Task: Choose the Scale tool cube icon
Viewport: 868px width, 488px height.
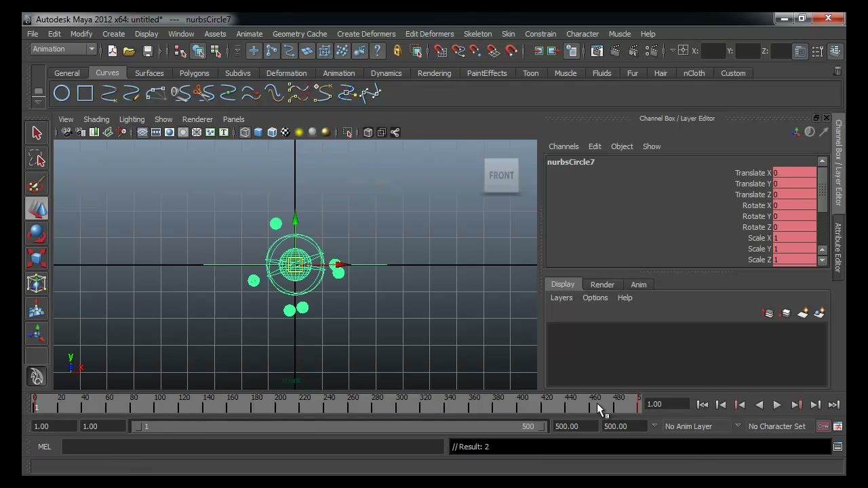Action: 37,259
